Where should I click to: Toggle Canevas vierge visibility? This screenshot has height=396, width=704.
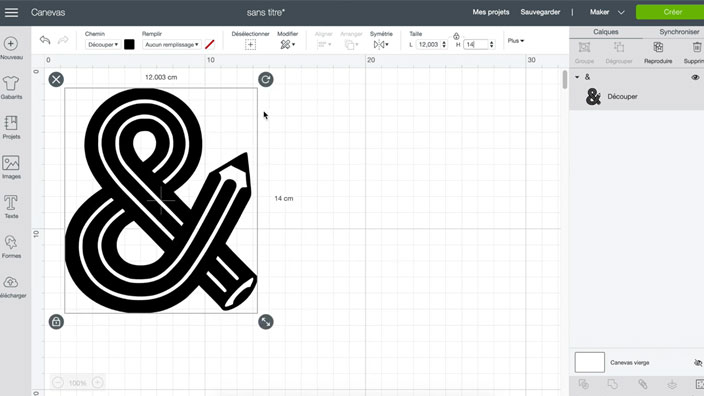point(697,362)
